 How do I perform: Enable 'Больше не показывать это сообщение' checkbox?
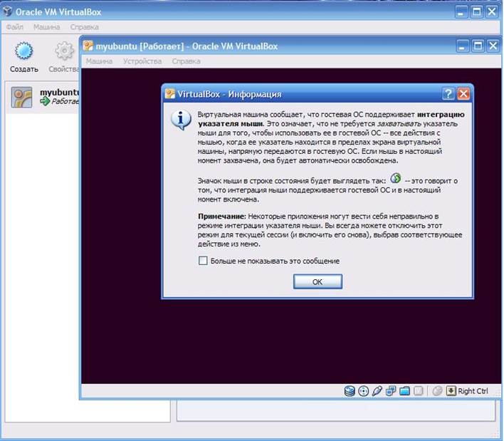point(203,261)
